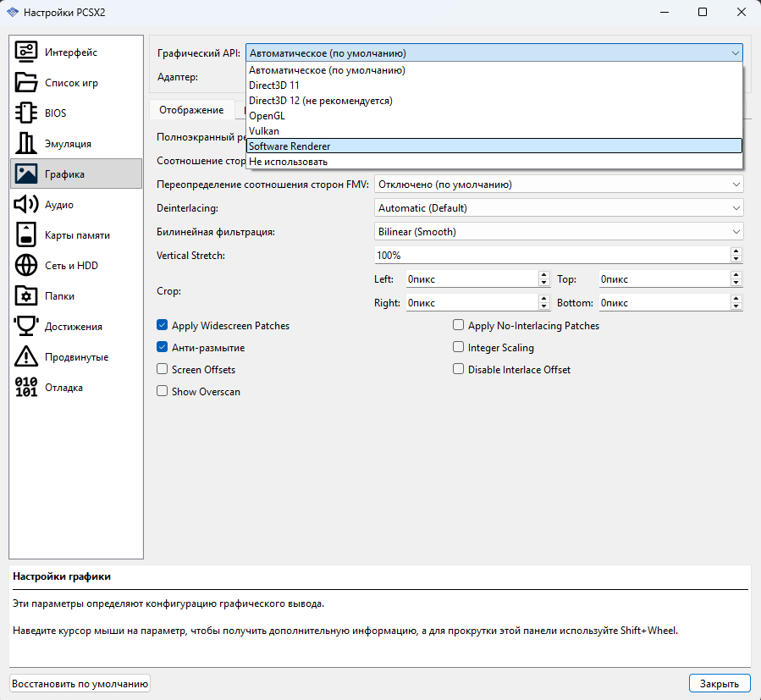The height and width of the screenshot is (700, 761).
Task: Open Переопределение соотношения сторон FMV dropdown
Action: click(x=559, y=185)
